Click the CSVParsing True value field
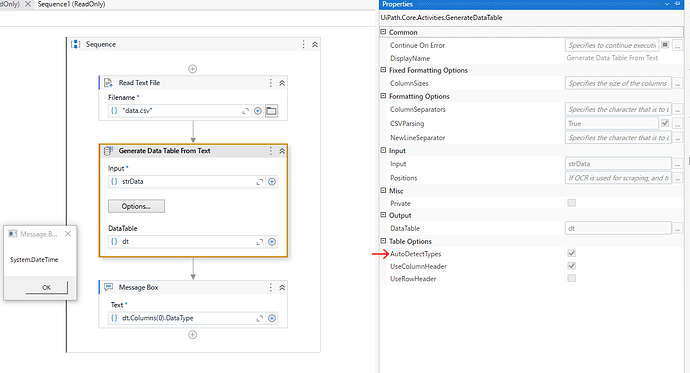 coord(612,124)
